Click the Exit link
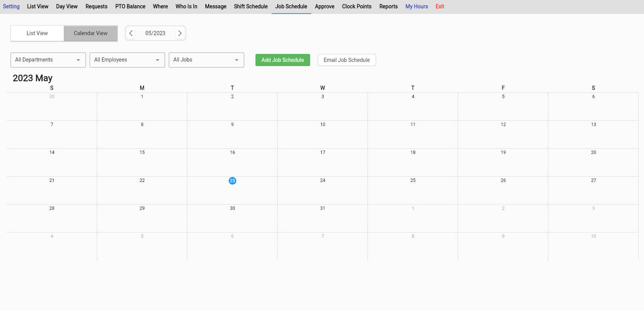The height and width of the screenshot is (311, 644). 440,6
